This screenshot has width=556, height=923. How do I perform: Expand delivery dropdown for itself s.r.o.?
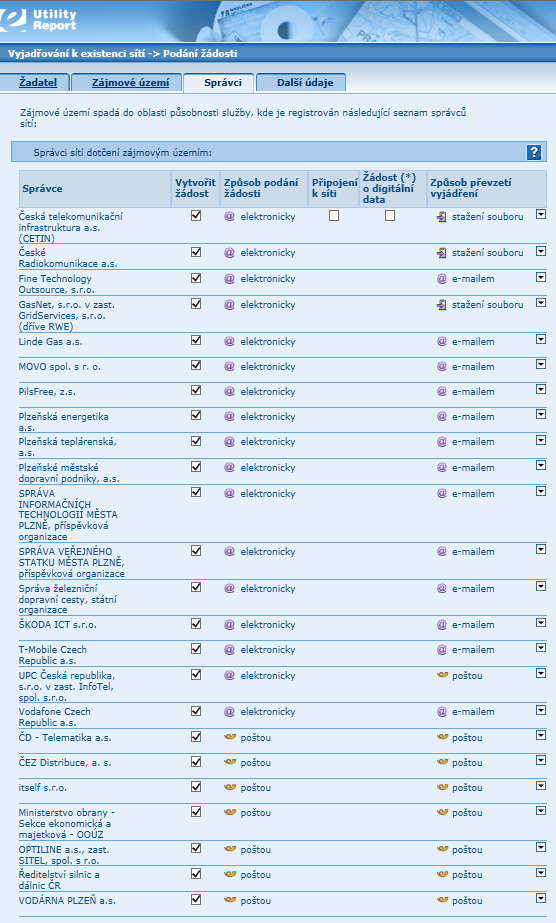(541, 786)
